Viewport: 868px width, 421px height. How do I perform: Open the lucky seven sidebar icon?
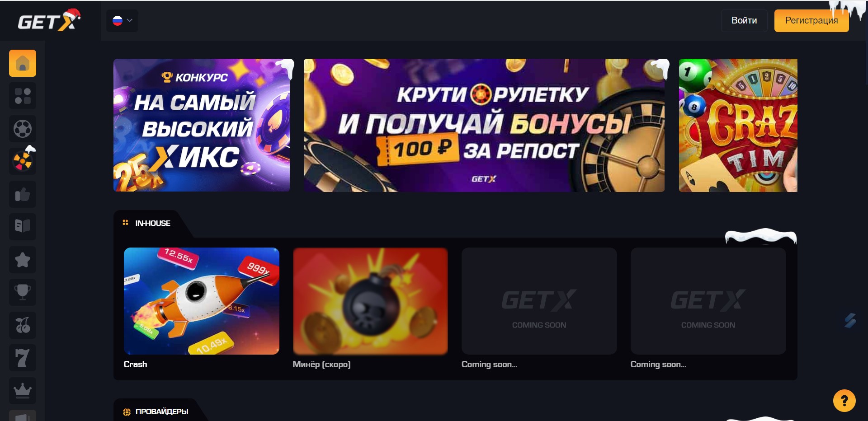(x=23, y=358)
